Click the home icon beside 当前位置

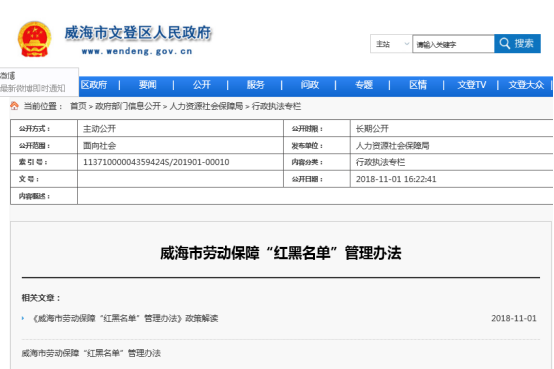(14, 106)
